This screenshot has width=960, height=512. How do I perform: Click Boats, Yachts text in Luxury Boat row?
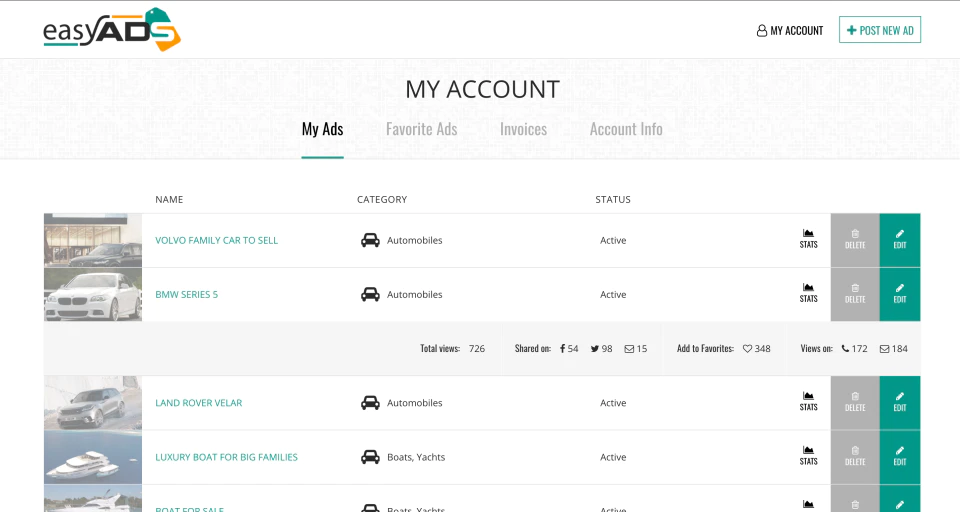pos(416,457)
